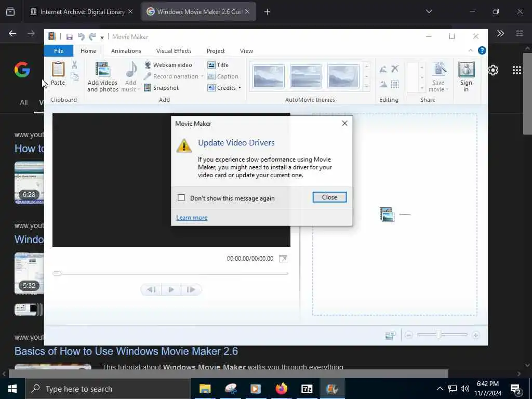Take a Snapshot of the preview

pyautogui.click(x=162, y=88)
